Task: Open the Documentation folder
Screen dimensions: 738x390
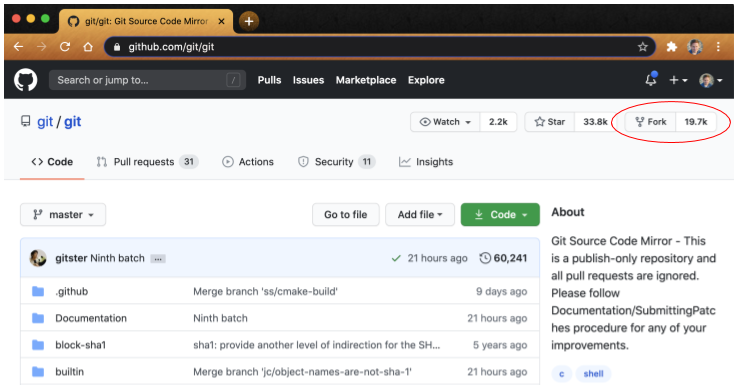Action: click(91, 318)
